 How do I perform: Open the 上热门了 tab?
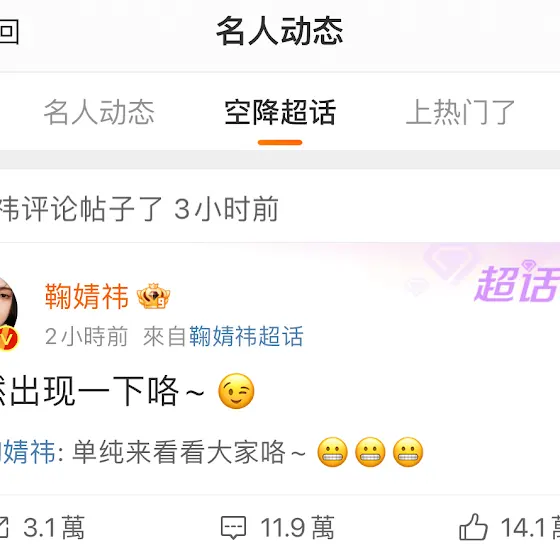tap(460, 112)
